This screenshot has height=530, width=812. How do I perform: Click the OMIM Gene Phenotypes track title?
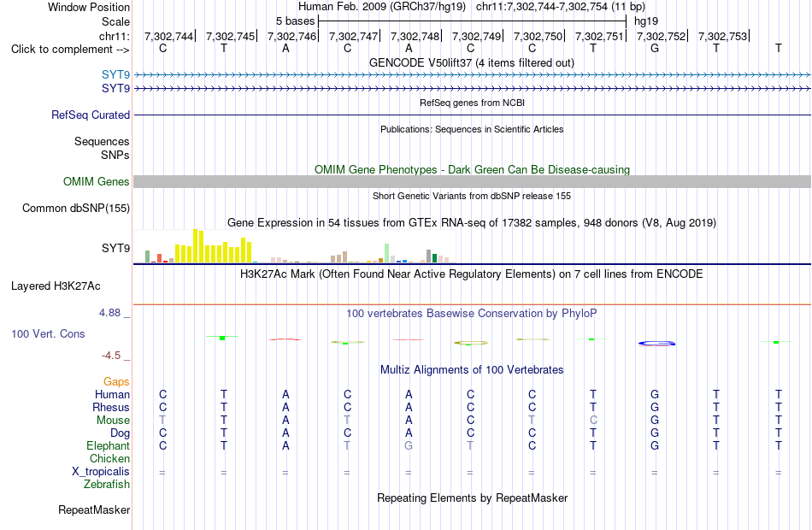tap(473, 170)
